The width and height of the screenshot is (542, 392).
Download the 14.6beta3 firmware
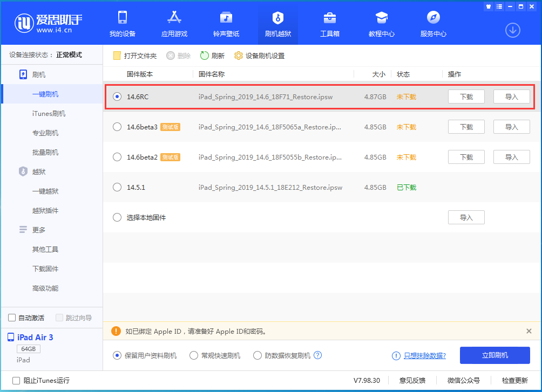pos(466,127)
